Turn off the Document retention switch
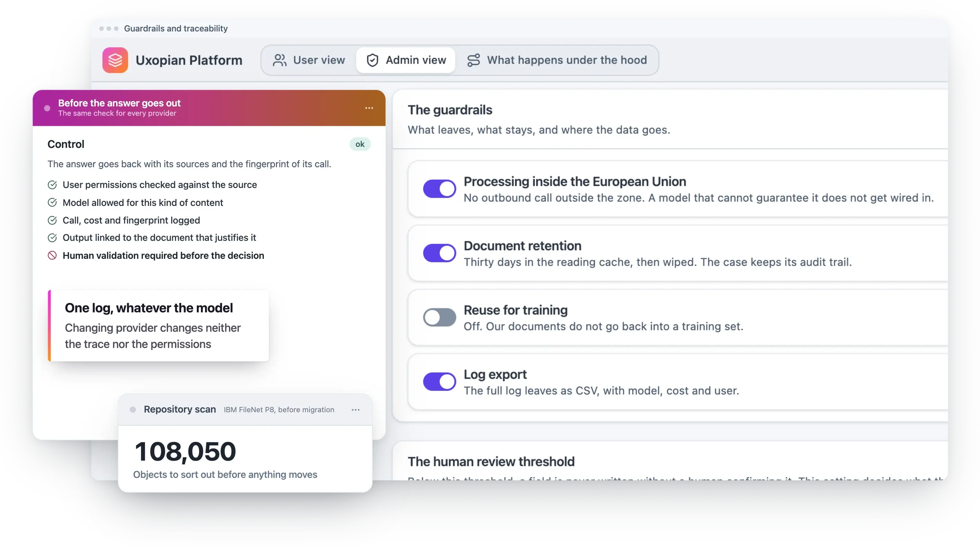The width and height of the screenshot is (980, 547). pos(440,253)
